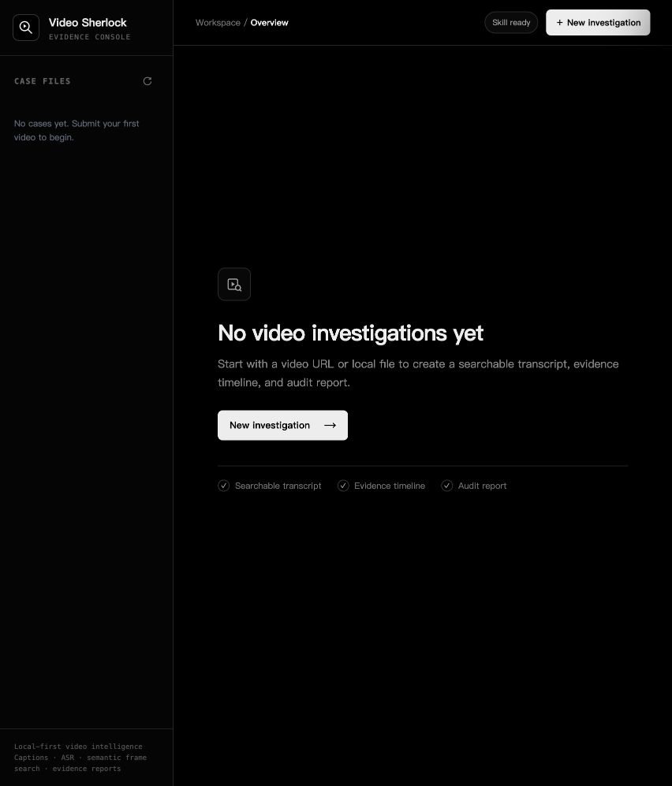Select the Overview breadcrumb

click(x=269, y=23)
